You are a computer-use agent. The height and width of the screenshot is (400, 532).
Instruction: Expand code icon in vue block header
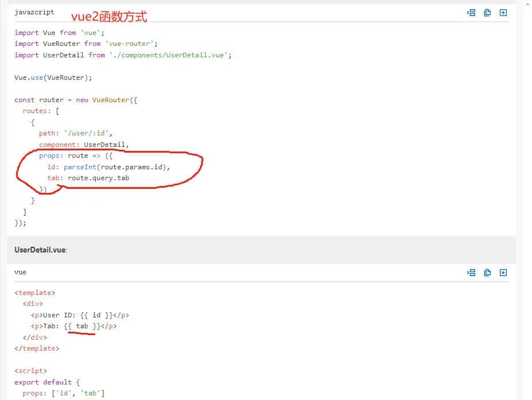tap(503, 273)
